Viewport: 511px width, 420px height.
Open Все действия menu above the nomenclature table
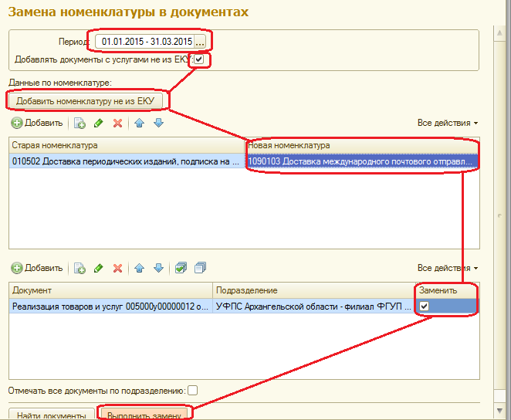click(x=448, y=123)
